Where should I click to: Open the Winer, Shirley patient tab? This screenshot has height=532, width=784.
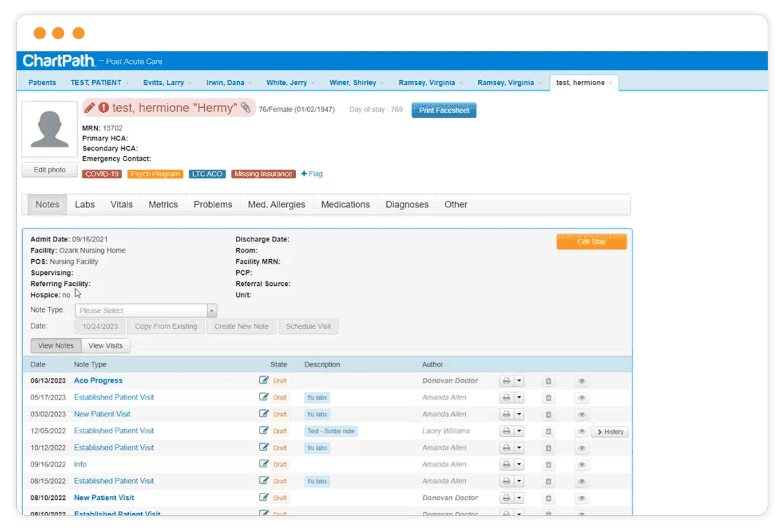351,82
